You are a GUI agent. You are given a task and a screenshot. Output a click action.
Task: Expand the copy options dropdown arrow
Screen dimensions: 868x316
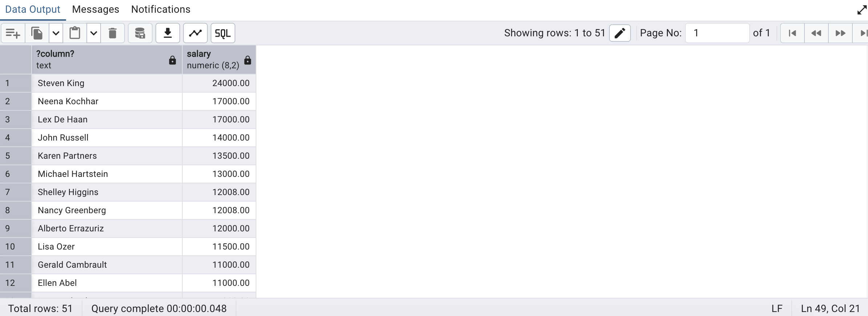pyautogui.click(x=56, y=33)
